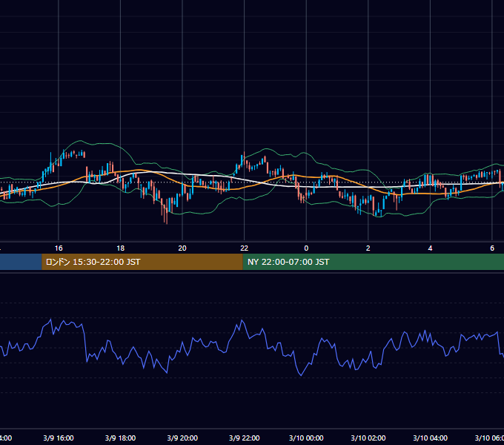Click the 16 hour axis label
504x445 pixels.
(x=59, y=248)
